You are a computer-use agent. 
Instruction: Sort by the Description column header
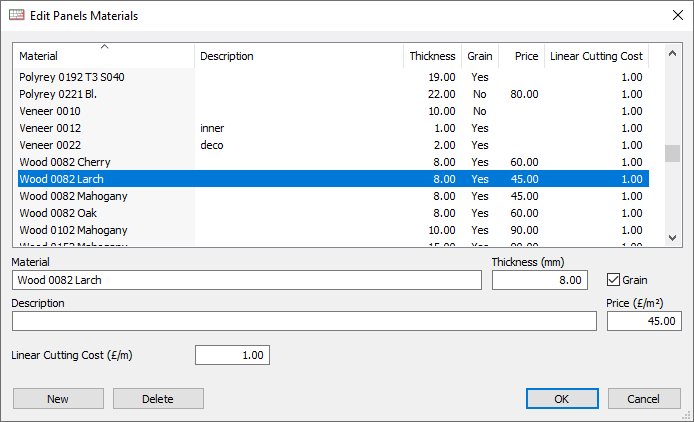tap(299, 56)
